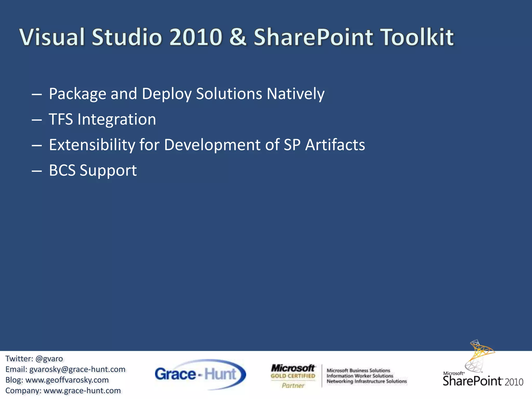Click the Twitter handle @gvaro

pos(49,359)
